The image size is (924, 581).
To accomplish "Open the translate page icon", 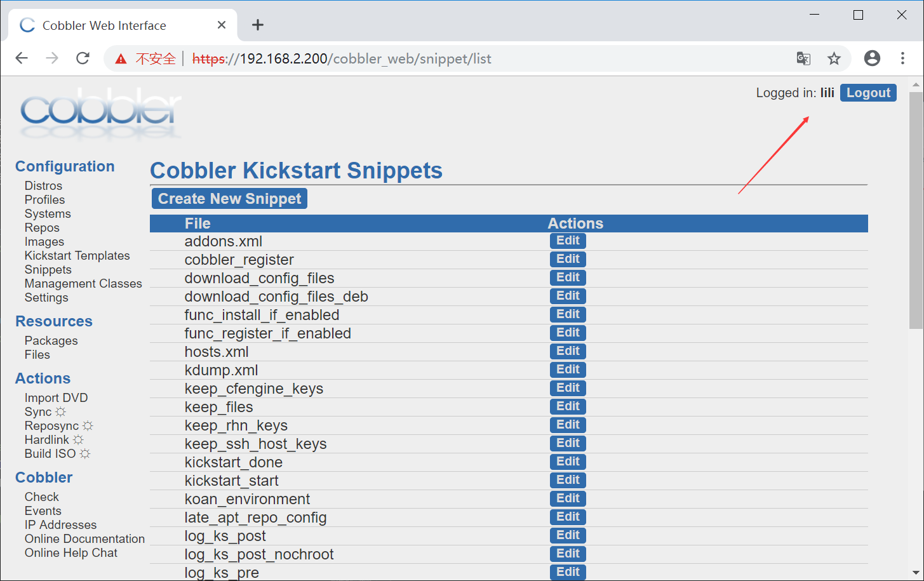I will coord(803,58).
